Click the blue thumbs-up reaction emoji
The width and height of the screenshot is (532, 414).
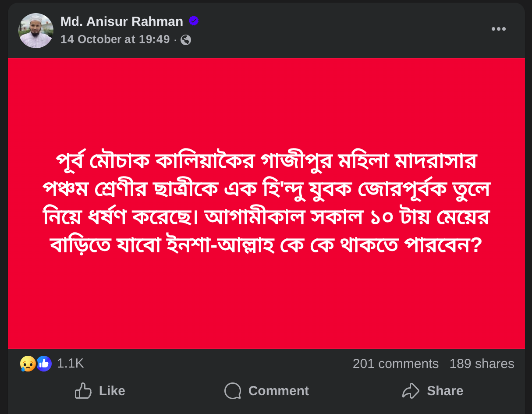coord(44,364)
